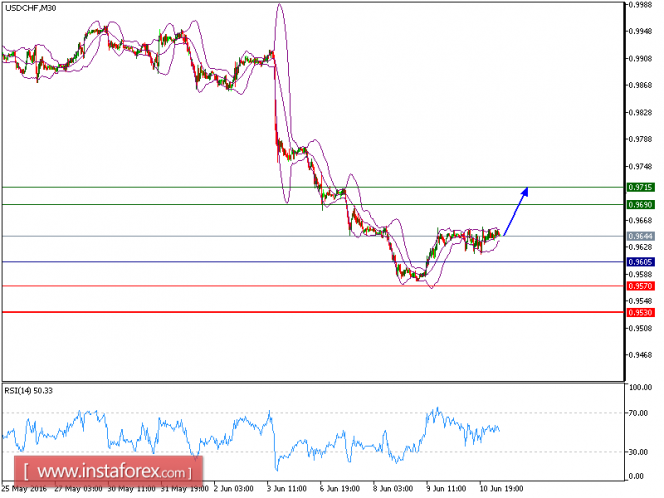Screen dimensions: 664x498
Task: Click the 0.9948 price axis value
Action: coord(640,31)
